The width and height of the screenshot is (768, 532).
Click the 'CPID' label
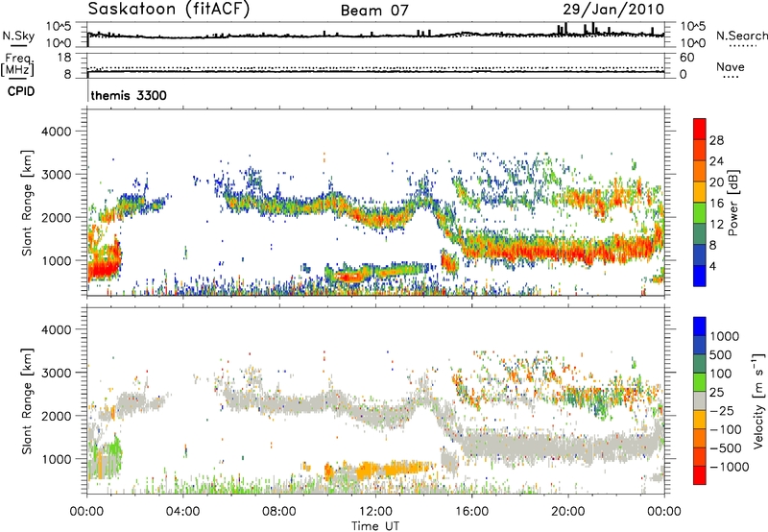[21, 91]
